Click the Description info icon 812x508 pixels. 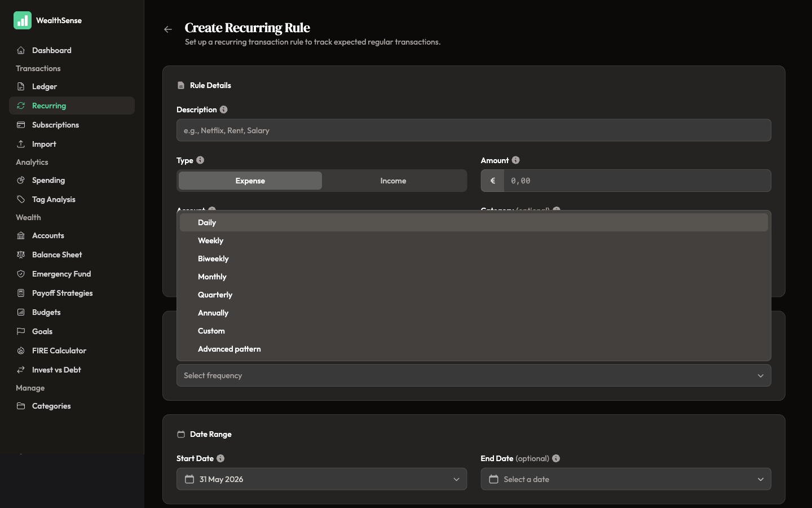coord(224,110)
